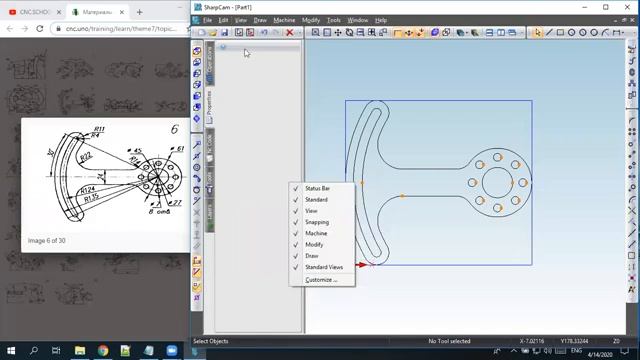Open the Draw menu
This screenshot has width=640, height=360.
(260, 20)
